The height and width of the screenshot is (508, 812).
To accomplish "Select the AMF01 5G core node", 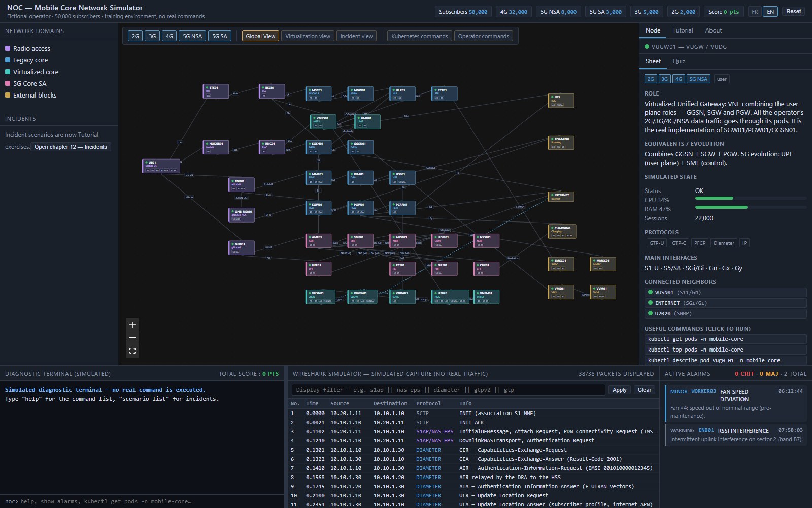I will pos(318,241).
